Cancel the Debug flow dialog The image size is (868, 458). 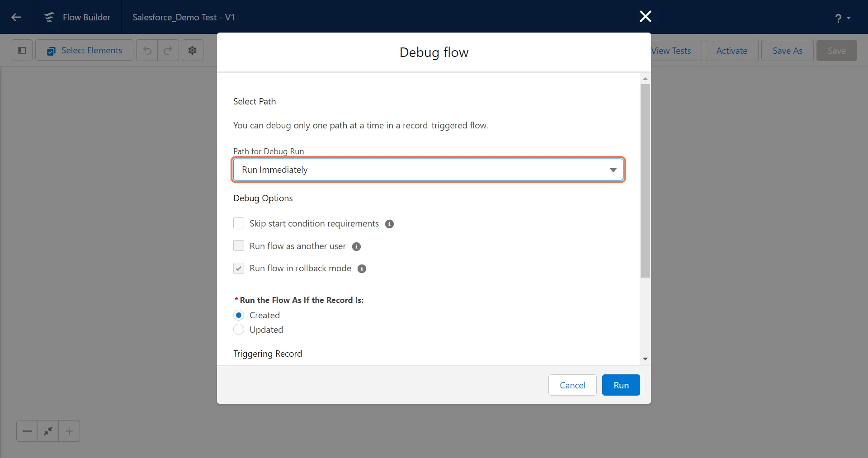[572, 385]
